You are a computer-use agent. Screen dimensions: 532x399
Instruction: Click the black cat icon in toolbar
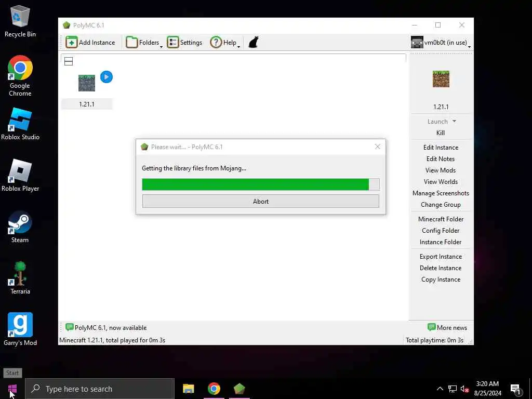(x=254, y=43)
